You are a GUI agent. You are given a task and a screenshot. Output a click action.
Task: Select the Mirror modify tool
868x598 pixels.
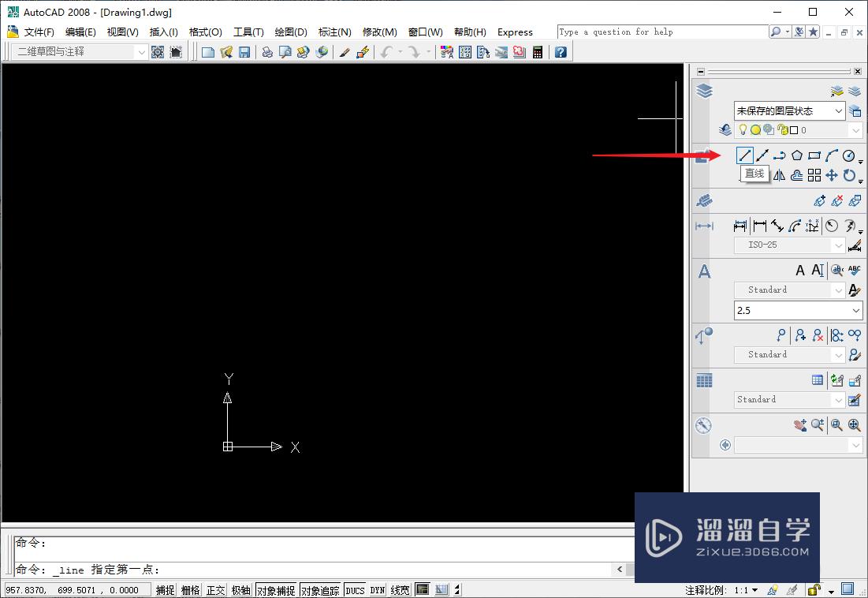click(779, 174)
